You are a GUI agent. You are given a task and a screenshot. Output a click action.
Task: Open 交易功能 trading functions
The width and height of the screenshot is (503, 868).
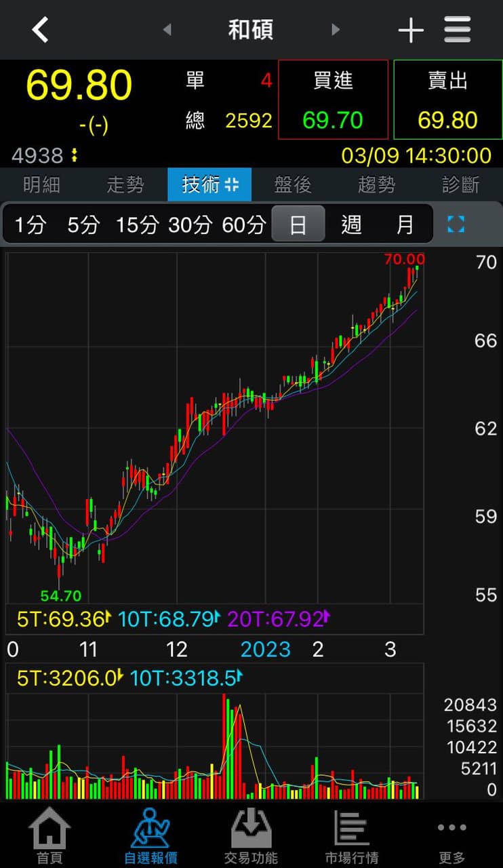(x=251, y=837)
